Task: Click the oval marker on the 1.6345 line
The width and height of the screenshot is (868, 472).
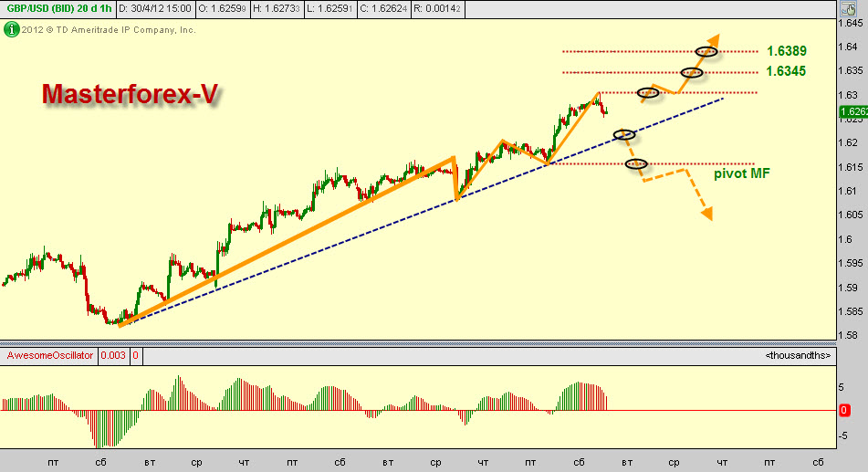Action: click(691, 72)
